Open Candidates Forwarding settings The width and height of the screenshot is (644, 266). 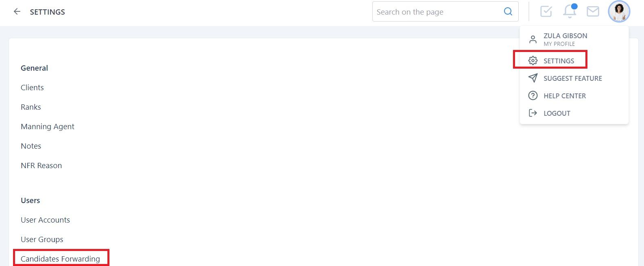tap(60, 259)
